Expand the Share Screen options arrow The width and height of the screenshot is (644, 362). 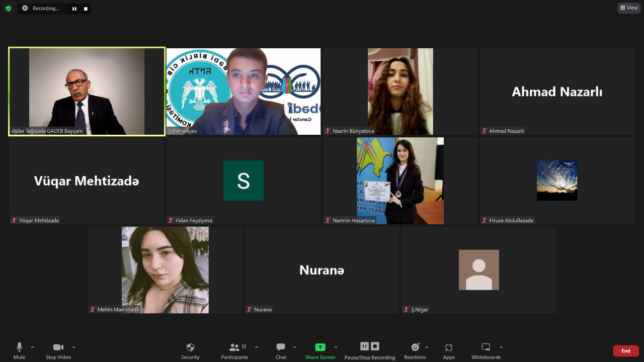click(x=336, y=347)
